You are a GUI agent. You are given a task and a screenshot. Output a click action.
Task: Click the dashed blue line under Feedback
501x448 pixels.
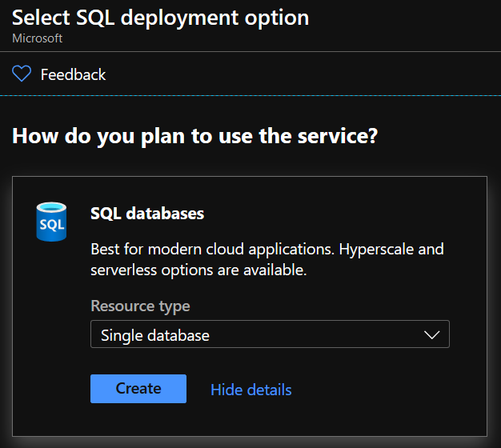tap(250, 95)
